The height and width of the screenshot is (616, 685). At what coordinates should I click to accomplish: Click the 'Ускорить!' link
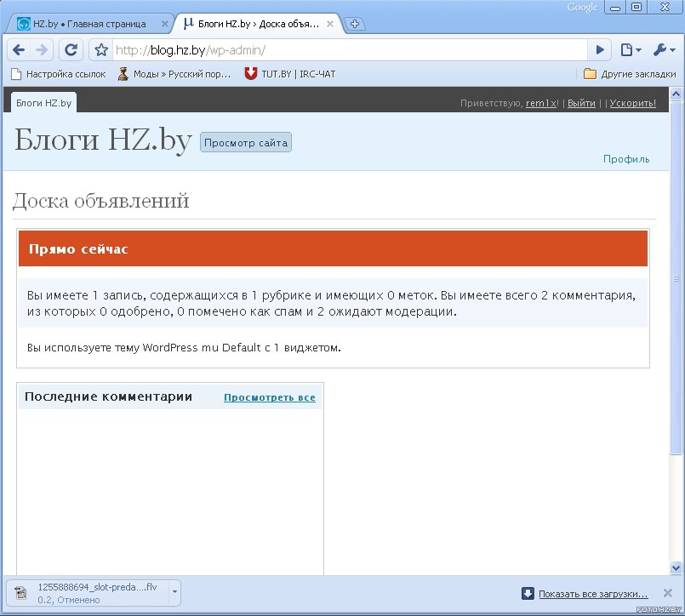632,103
